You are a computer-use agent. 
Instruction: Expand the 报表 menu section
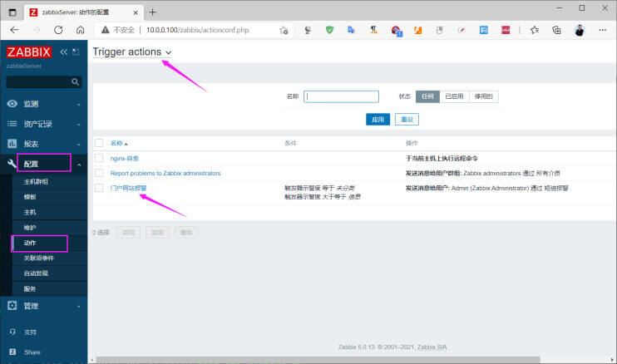[x=79, y=145]
